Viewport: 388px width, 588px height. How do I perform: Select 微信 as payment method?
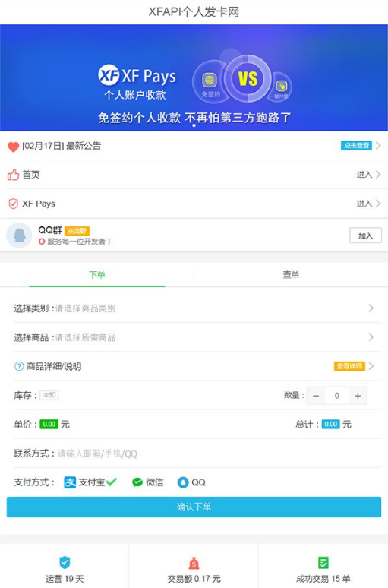(x=148, y=482)
